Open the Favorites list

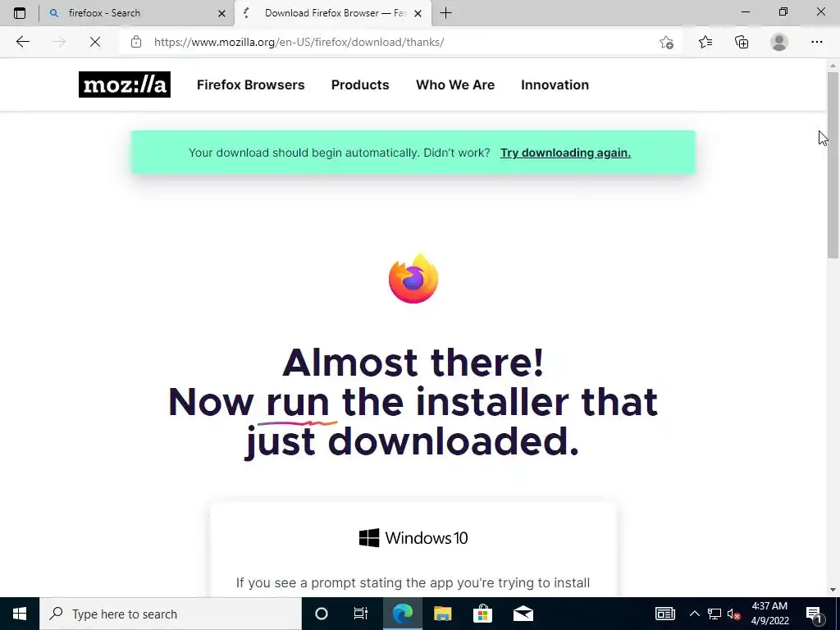point(705,42)
